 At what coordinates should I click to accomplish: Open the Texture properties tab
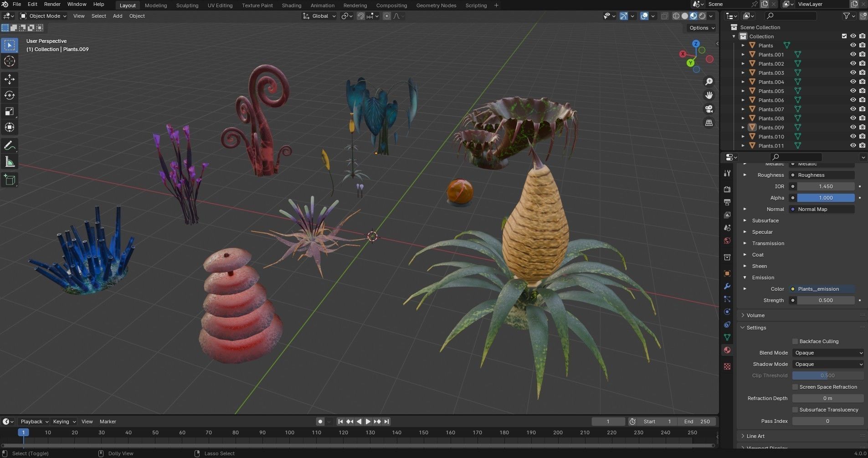727,366
